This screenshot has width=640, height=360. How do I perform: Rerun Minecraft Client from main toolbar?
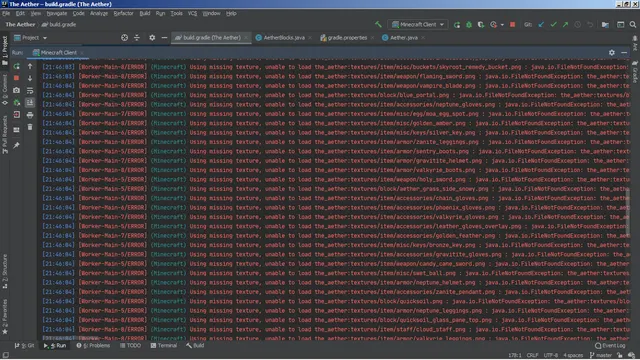(x=457, y=25)
